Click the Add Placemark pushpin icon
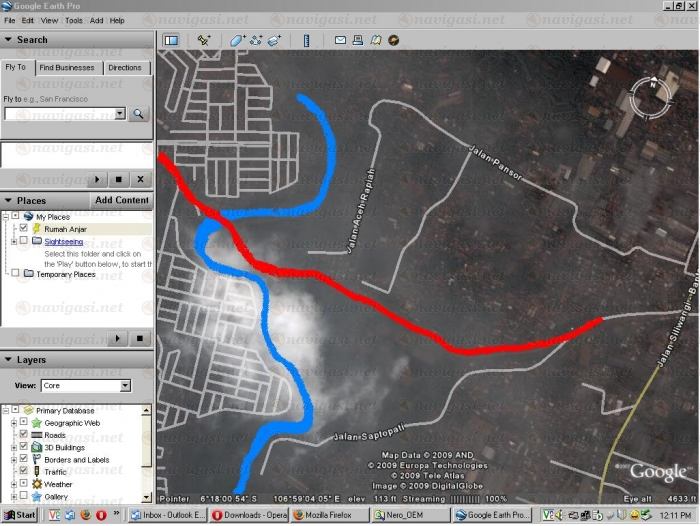700x526 pixels. point(204,40)
